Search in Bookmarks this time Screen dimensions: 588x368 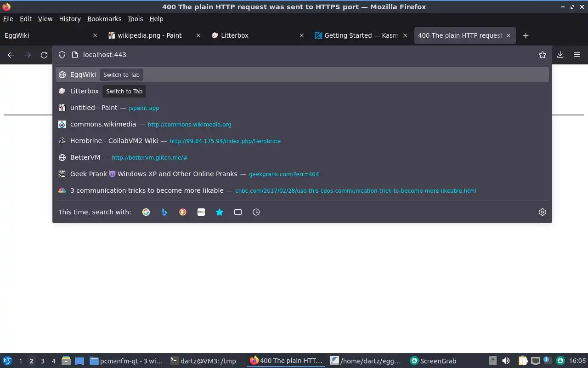[220, 212]
